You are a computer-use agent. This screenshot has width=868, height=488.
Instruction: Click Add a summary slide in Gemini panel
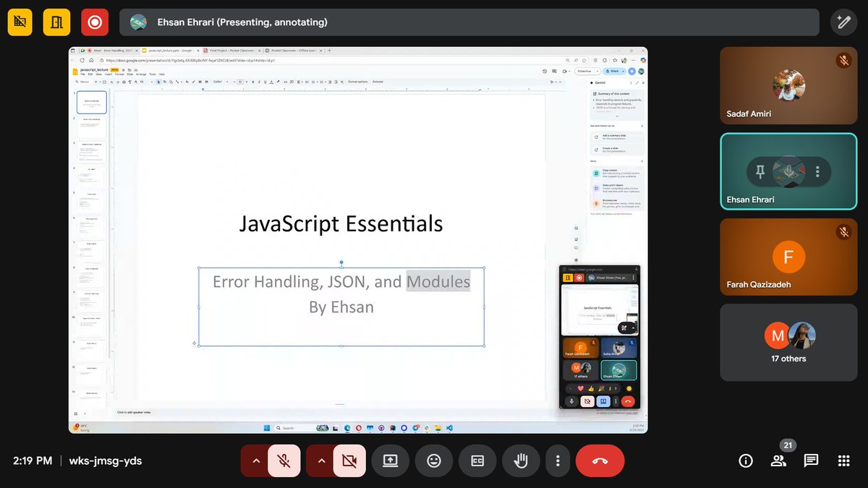click(x=616, y=137)
